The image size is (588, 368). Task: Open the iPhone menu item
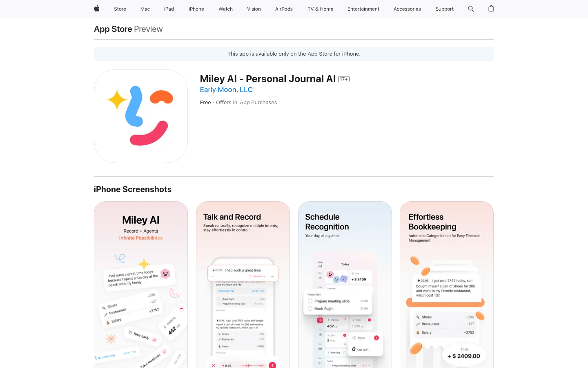pyautogui.click(x=196, y=9)
